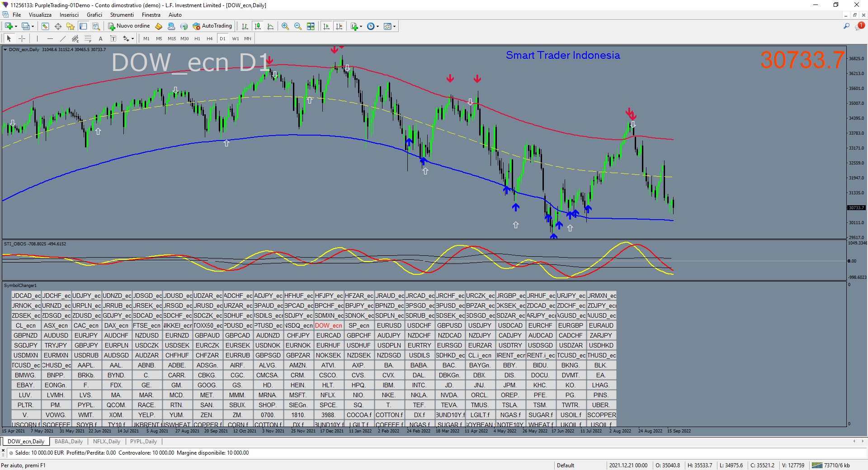Toggle the Data Window panel
This screenshot has width=868, height=470.
(x=58, y=26)
